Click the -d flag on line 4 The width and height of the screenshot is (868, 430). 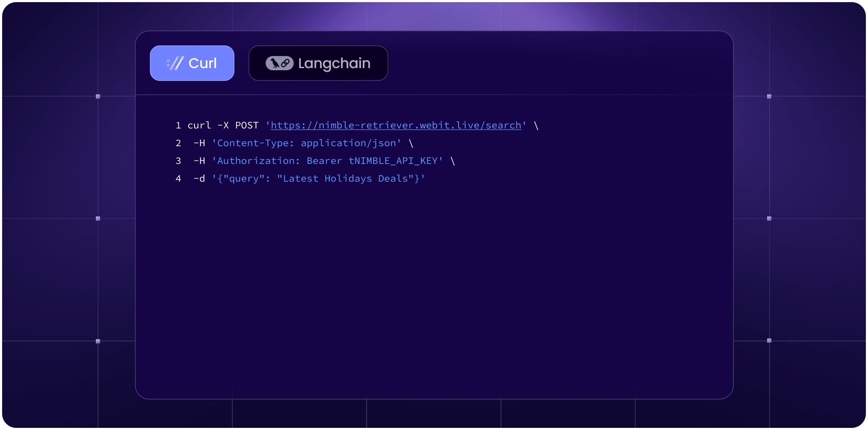(199, 178)
